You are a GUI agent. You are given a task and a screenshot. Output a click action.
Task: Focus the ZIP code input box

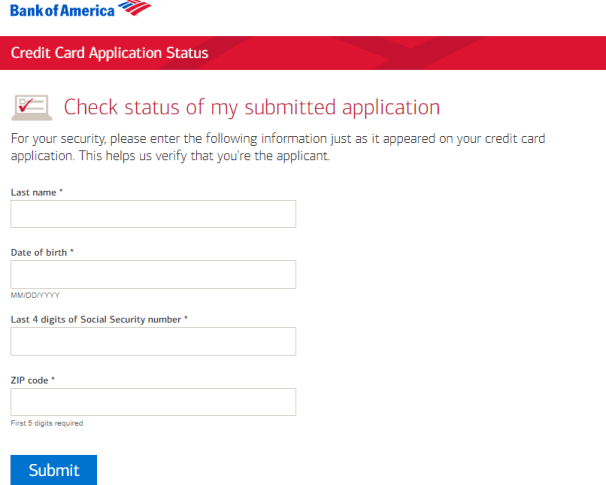tap(153, 402)
